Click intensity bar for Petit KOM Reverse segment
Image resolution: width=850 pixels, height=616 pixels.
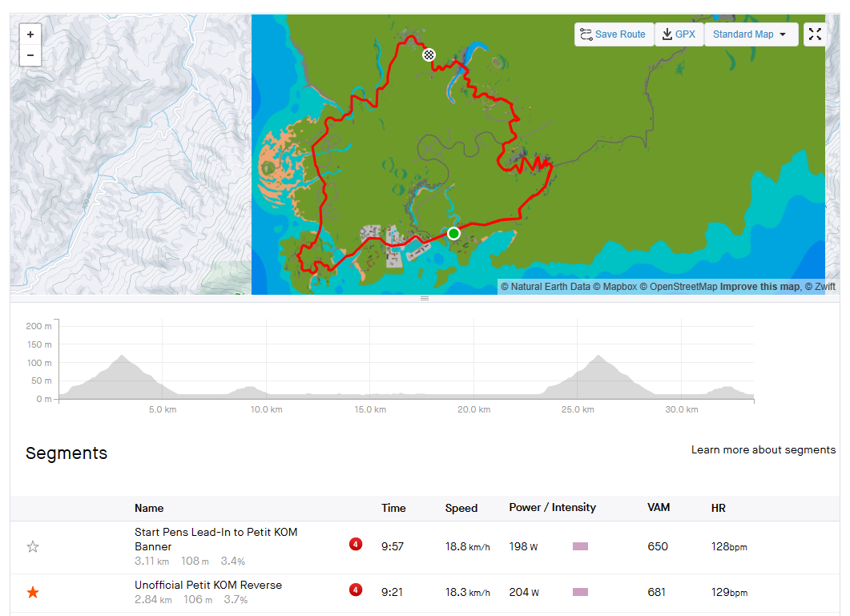(580, 592)
